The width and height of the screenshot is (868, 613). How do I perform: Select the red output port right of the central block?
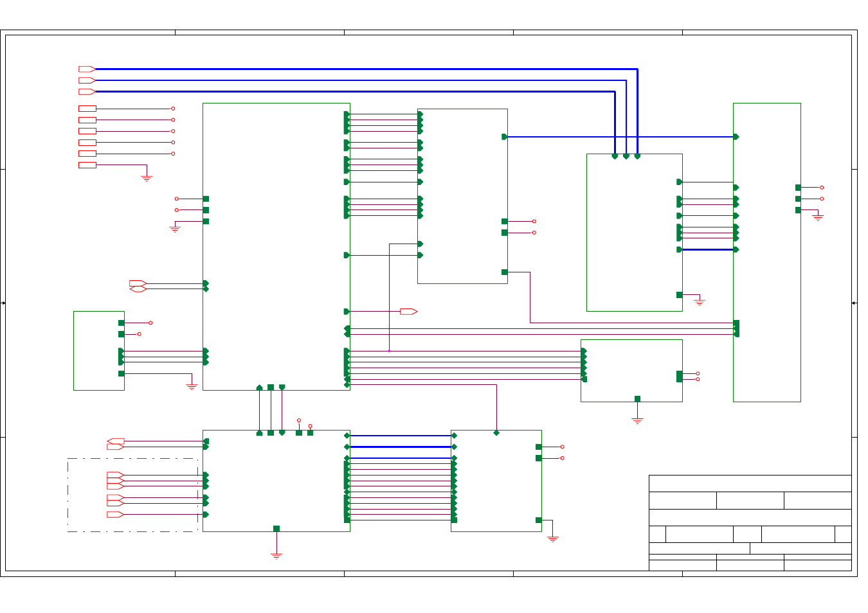click(409, 312)
